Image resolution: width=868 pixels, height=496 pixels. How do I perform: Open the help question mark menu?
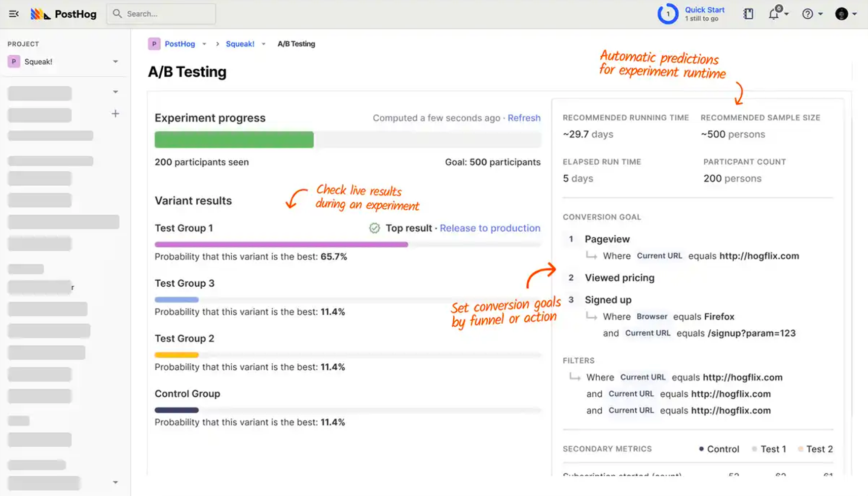[x=807, y=14]
